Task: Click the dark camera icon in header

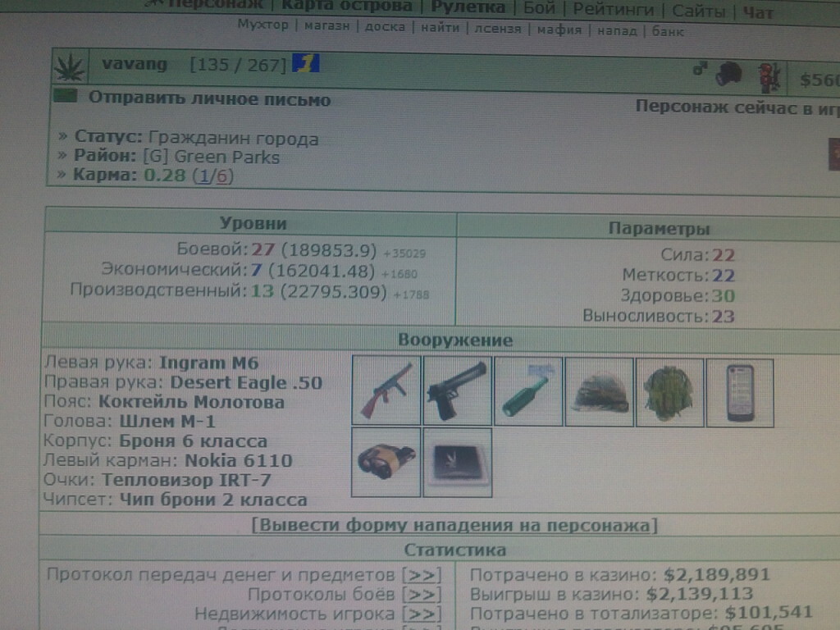Action: pyautogui.click(x=729, y=73)
